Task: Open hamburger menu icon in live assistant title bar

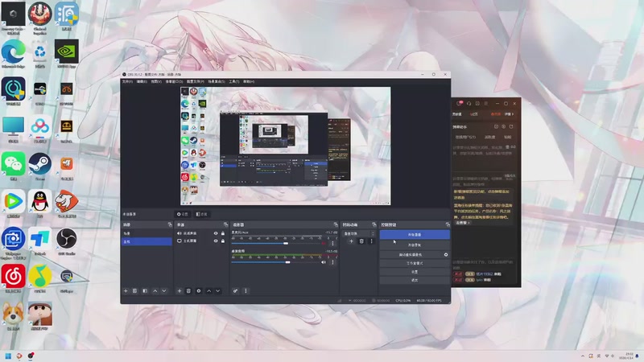Action: (x=486, y=104)
